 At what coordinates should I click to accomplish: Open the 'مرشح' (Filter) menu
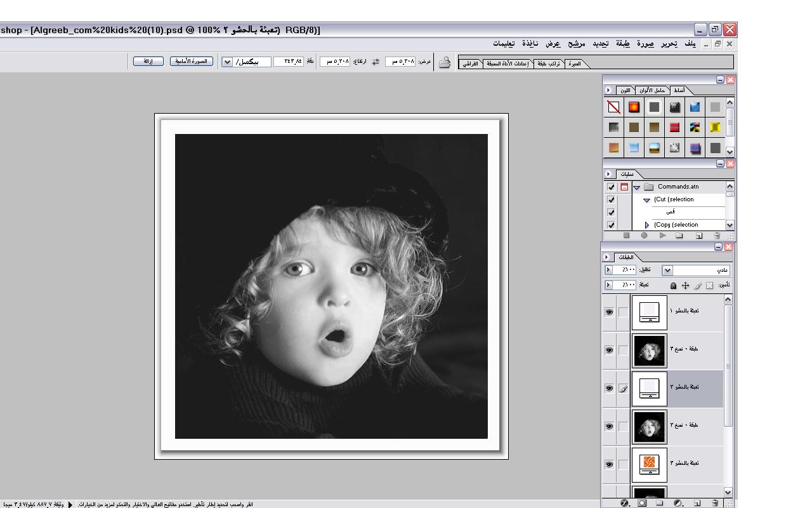576,43
